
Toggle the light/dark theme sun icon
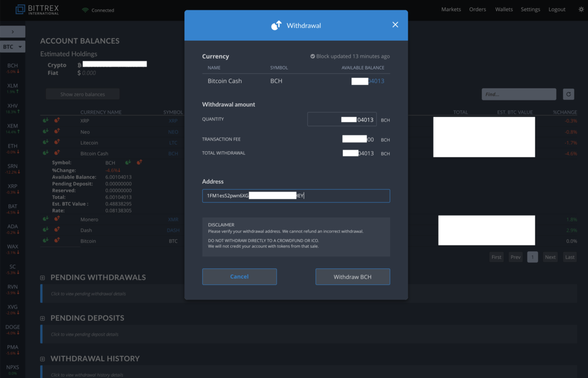[581, 9]
